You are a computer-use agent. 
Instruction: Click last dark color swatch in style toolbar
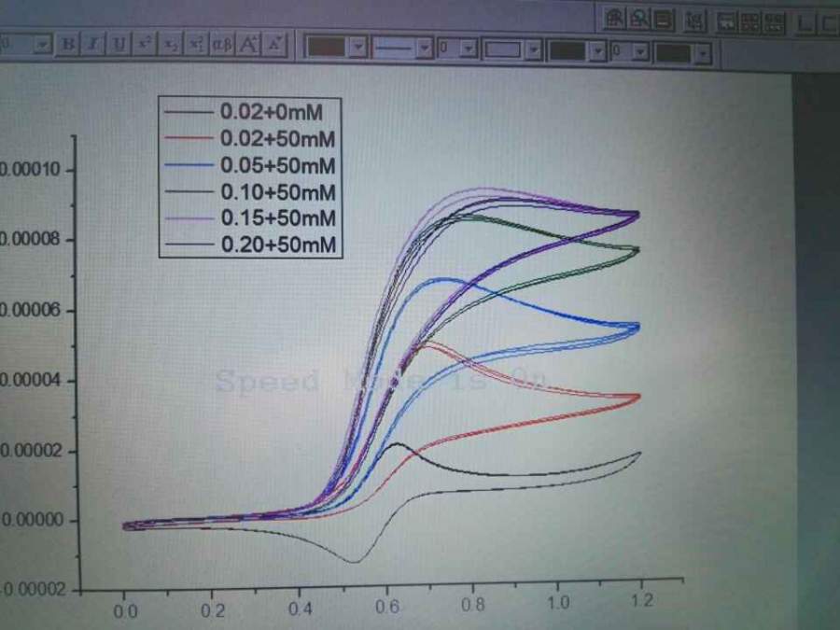coord(674,53)
